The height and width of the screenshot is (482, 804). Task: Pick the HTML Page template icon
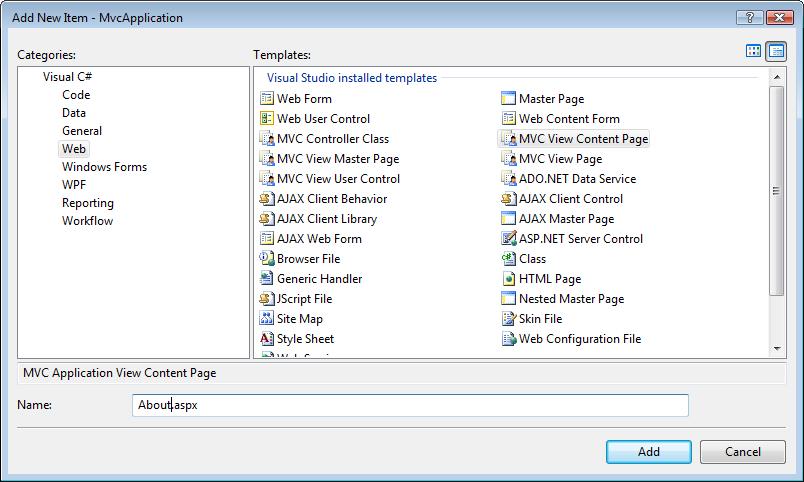pos(508,278)
